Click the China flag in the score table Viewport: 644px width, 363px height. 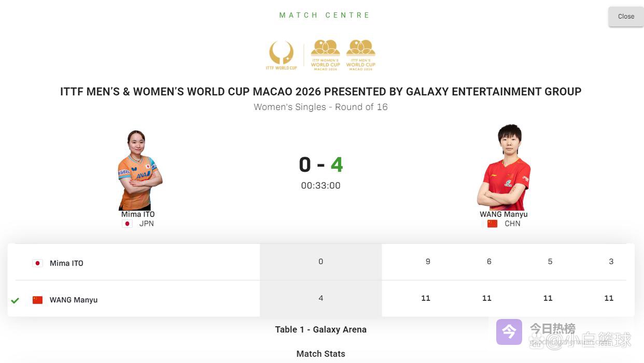(x=37, y=300)
